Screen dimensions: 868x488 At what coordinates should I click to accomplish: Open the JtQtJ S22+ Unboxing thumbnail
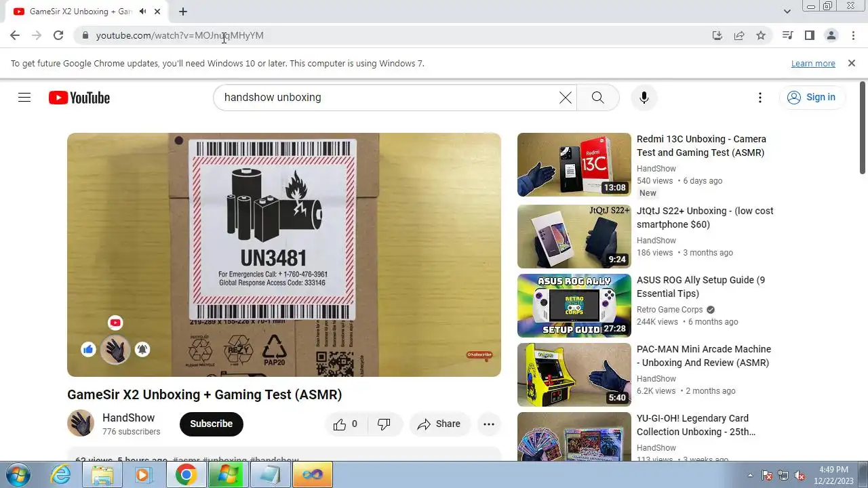[574, 237]
